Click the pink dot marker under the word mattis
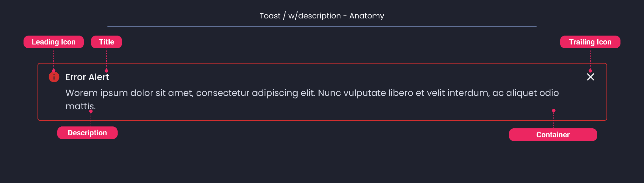 click(91, 111)
